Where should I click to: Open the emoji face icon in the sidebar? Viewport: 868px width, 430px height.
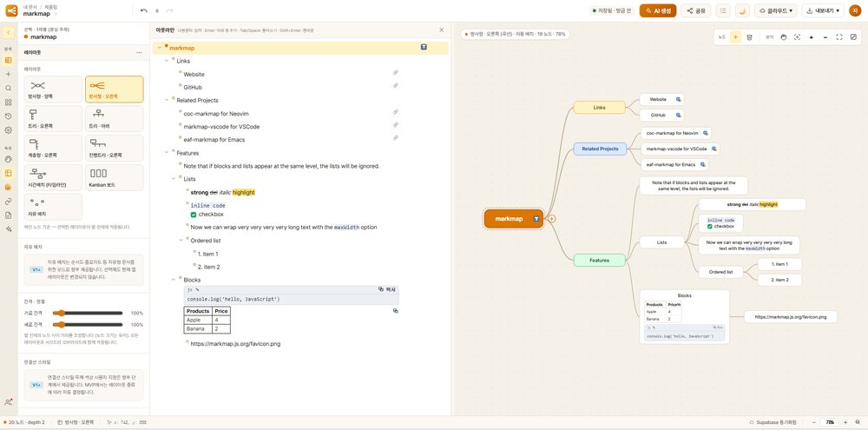(x=9, y=188)
